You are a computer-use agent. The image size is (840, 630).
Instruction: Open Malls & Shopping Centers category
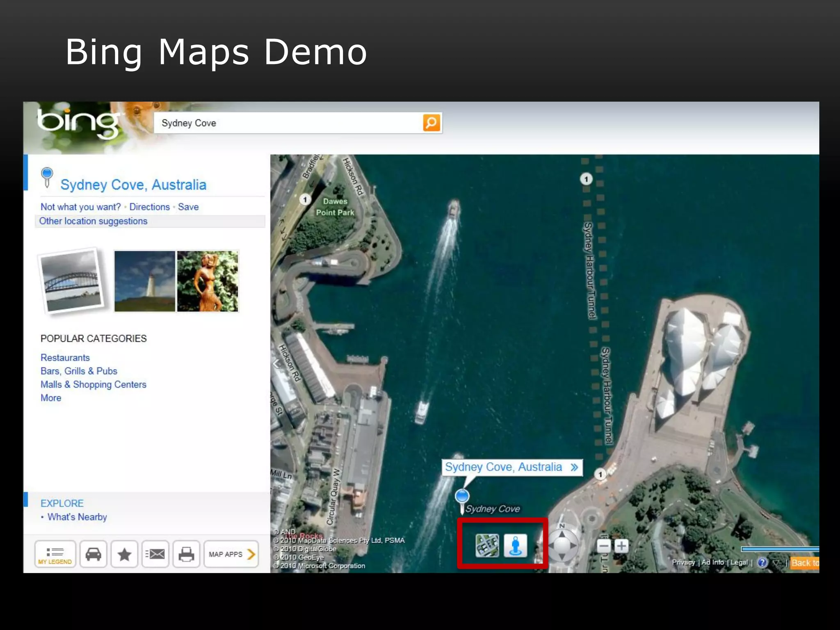point(93,384)
